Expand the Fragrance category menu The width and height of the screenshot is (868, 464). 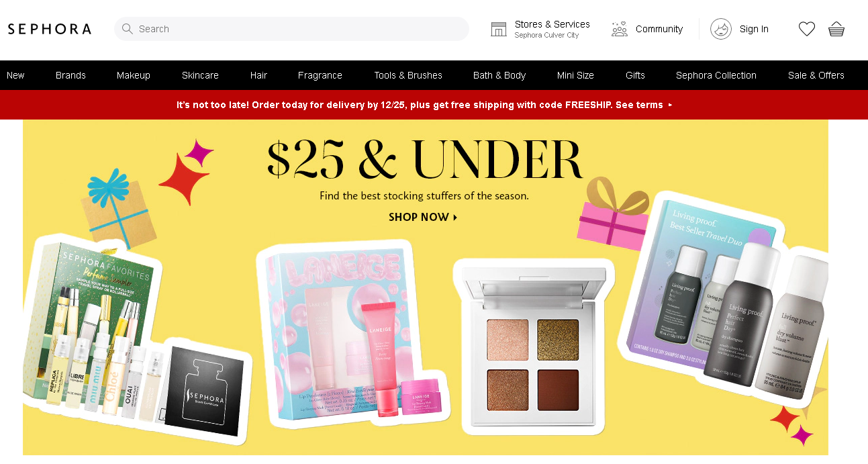tap(320, 75)
